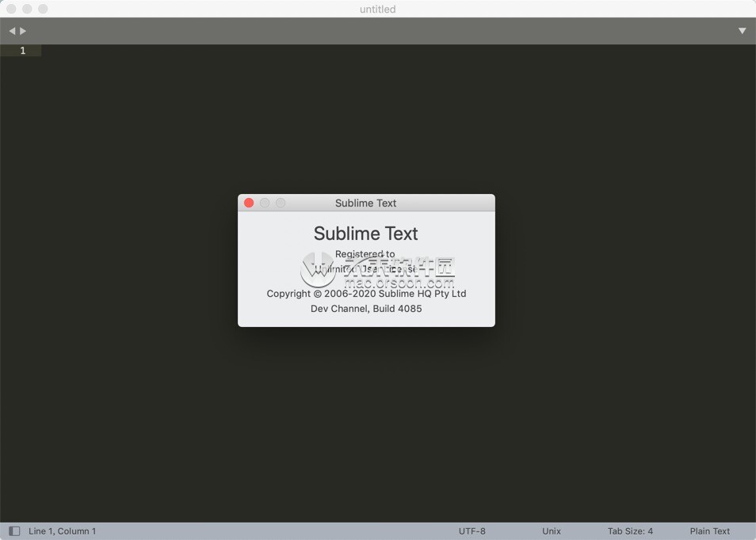Click Line 1, Column 1 status text
756x540 pixels.
(x=62, y=530)
